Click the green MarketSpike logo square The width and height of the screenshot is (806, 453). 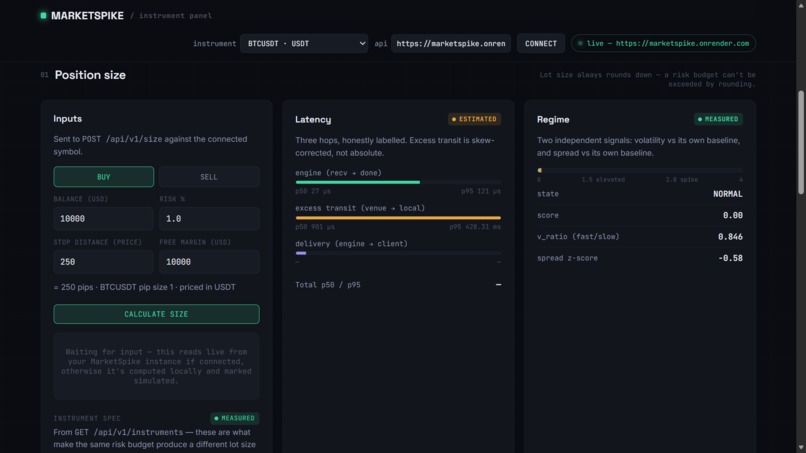43,15
